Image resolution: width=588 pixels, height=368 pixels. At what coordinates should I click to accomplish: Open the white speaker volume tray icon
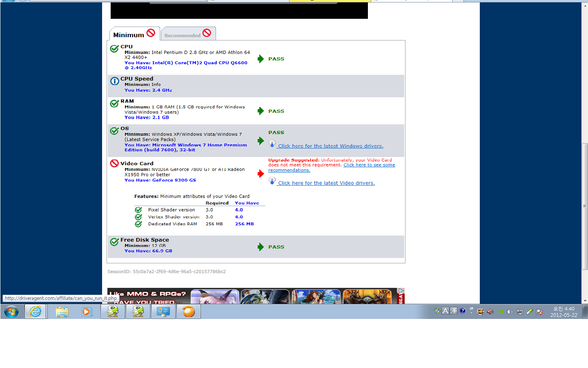(x=510, y=312)
